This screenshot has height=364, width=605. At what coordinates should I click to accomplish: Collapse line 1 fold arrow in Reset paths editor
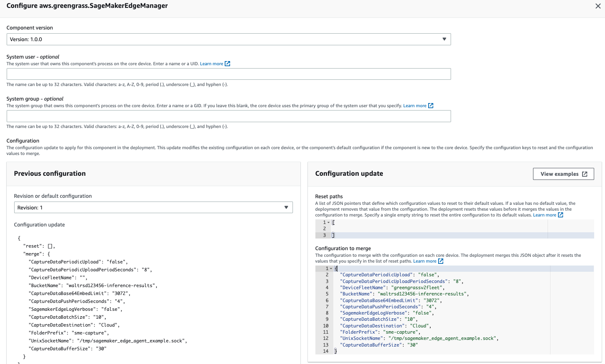pos(329,222)
